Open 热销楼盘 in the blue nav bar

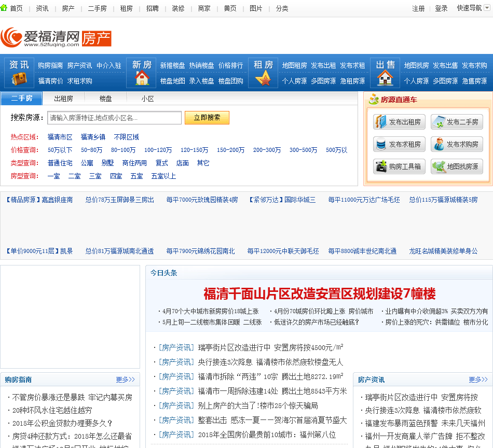[201, 65]
